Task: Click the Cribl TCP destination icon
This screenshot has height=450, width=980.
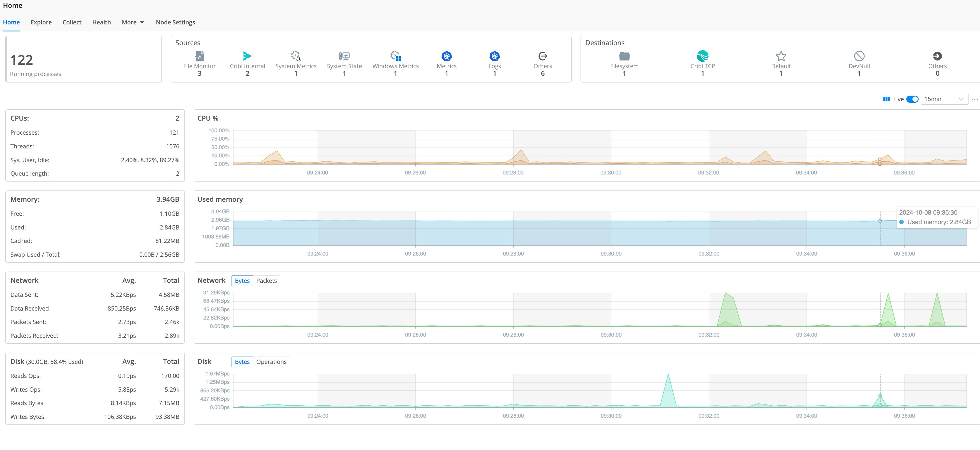Action: click(702, 56)
